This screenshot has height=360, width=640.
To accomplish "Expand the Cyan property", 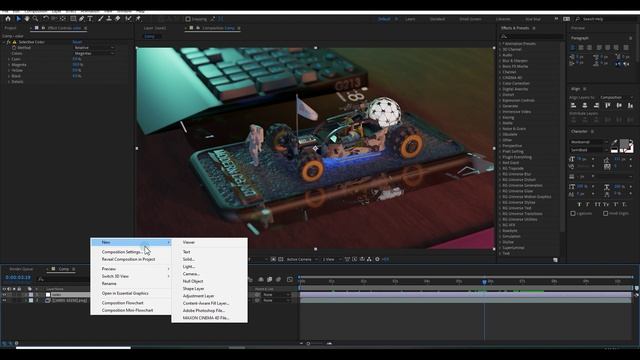I will pos(9,59).
